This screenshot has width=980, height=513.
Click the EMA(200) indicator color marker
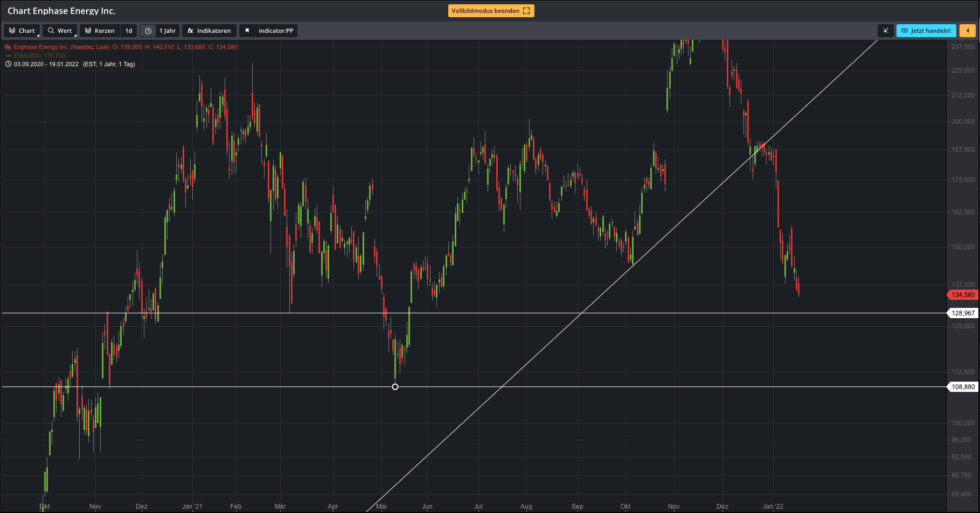(x=8, y=55)
